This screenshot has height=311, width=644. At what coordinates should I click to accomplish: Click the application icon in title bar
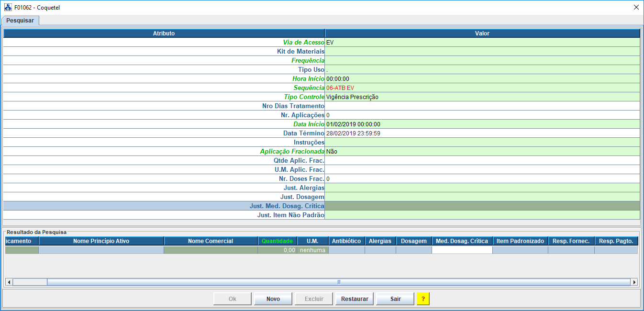(x=8, y=8)
